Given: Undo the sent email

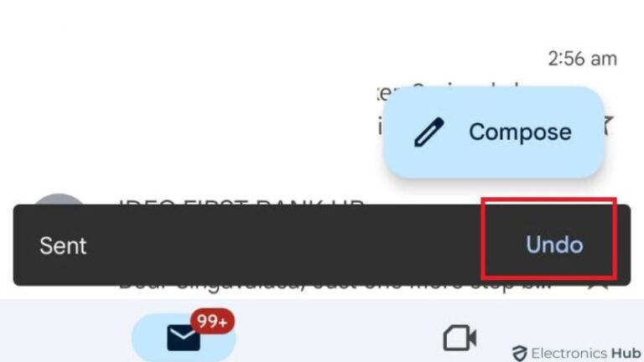Looking at the screenshot, I should 554,245.
